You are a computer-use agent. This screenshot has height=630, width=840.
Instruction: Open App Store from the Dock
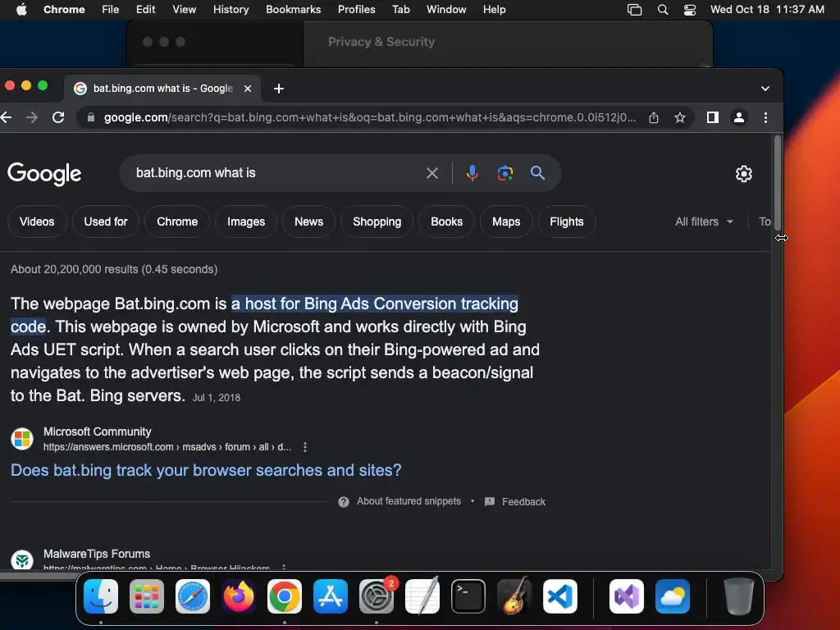[x=331, y=596]
